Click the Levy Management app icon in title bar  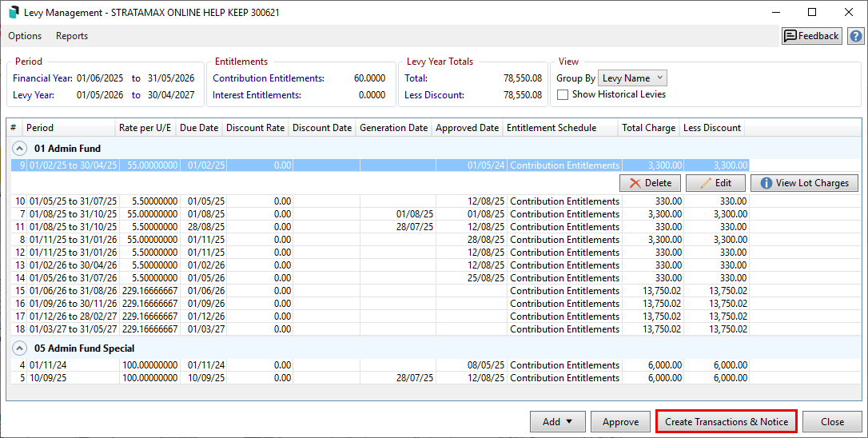pyautogui.click(x=14, y=12)
